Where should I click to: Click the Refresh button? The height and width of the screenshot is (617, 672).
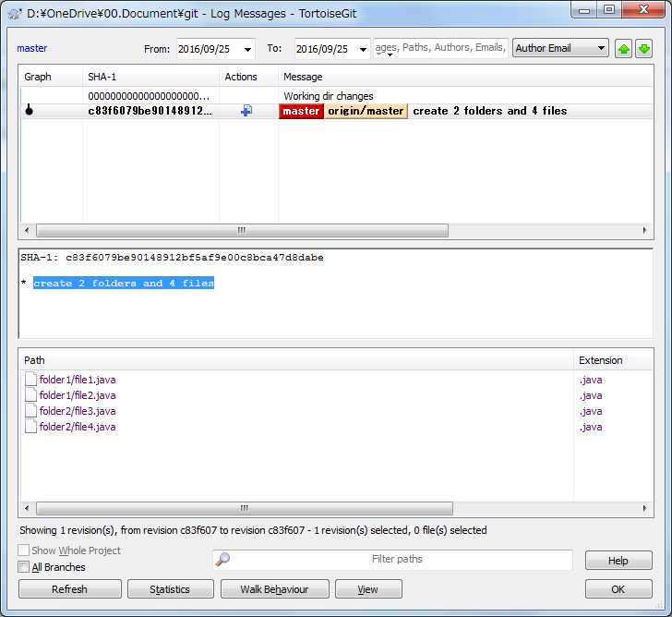70,589
